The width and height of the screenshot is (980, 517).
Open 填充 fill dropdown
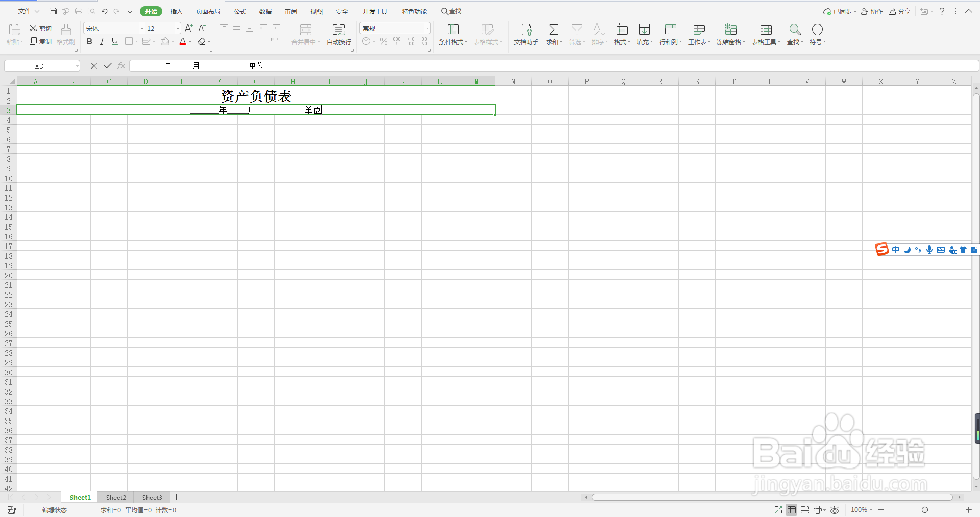click(645, 35)
